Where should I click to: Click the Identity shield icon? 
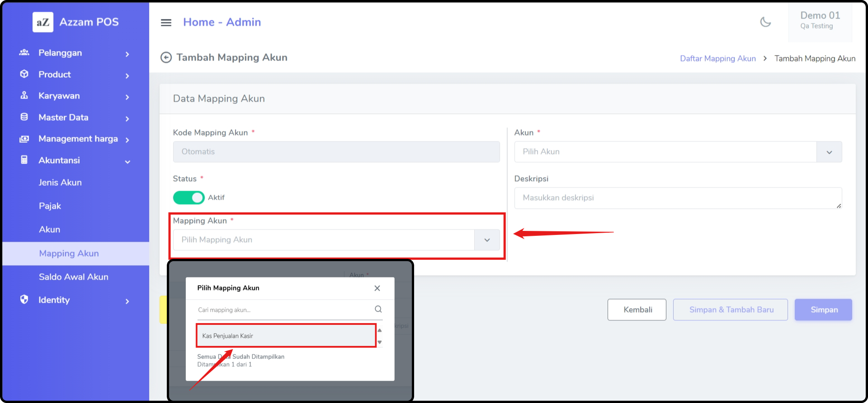tap(24, 299)
